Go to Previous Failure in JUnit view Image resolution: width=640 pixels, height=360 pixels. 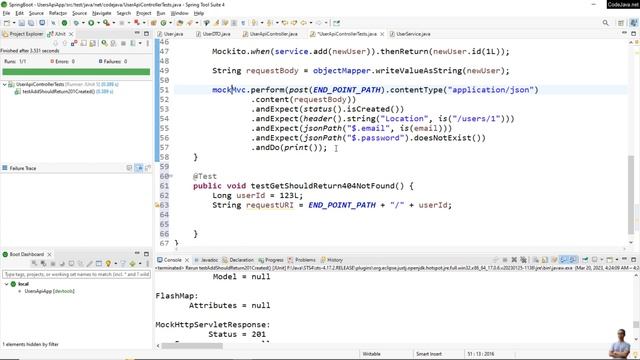coord(64,43)
